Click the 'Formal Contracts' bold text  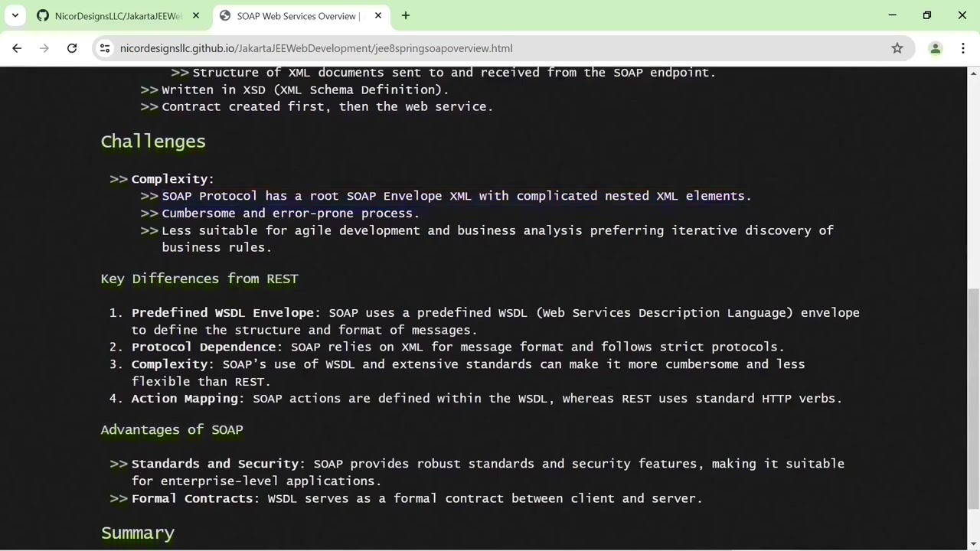tap(192, 498)
